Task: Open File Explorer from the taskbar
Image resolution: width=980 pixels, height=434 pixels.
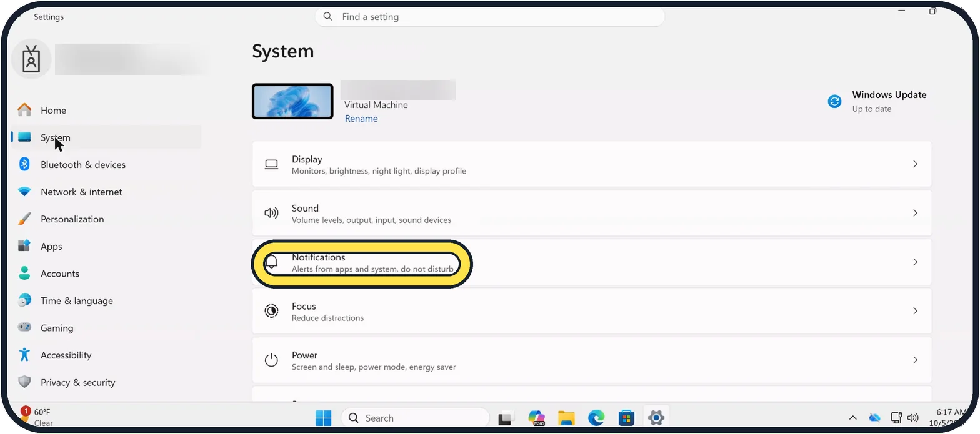Action: pyautogui.click(x=566, y=418)
